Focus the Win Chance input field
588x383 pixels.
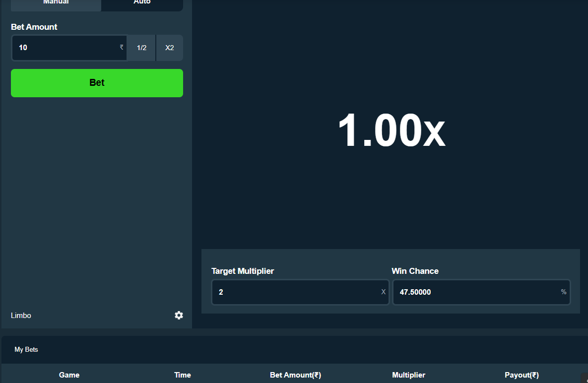pos(481,292)
